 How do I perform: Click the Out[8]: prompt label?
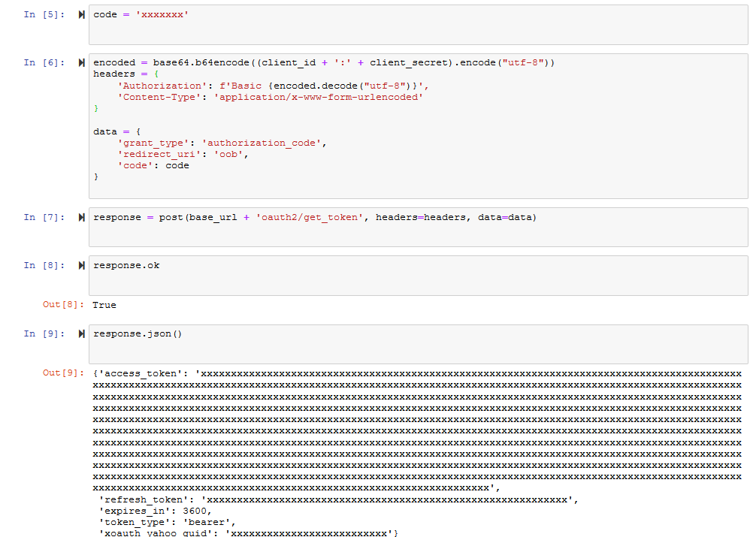pyautogui.click(x=55, y=305)
